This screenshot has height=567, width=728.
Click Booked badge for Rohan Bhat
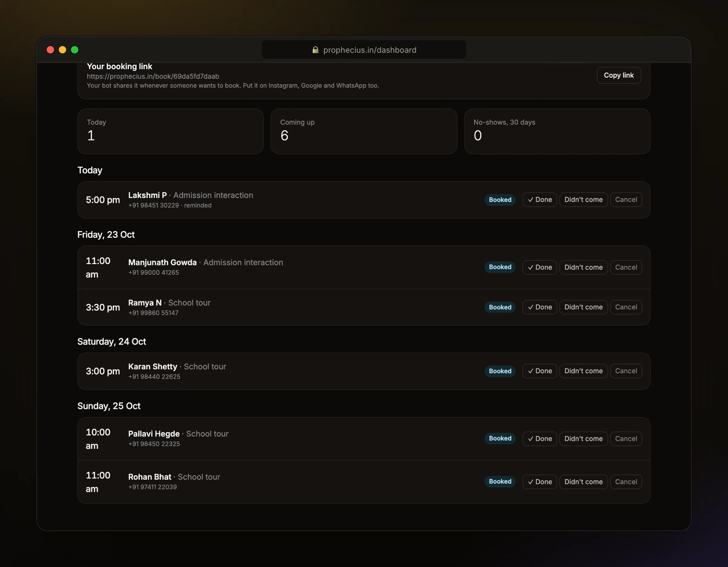tap(500, 481)
